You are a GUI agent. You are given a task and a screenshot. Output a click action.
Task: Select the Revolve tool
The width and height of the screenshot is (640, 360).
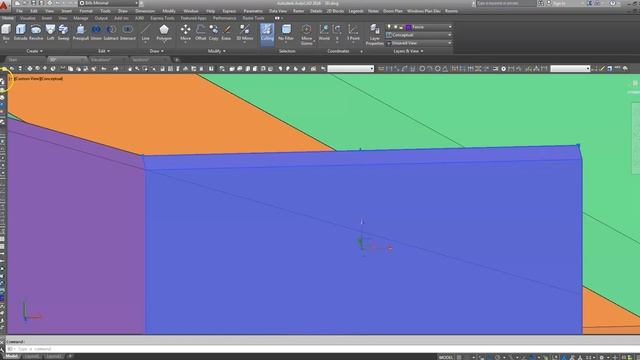pos(36,32)
